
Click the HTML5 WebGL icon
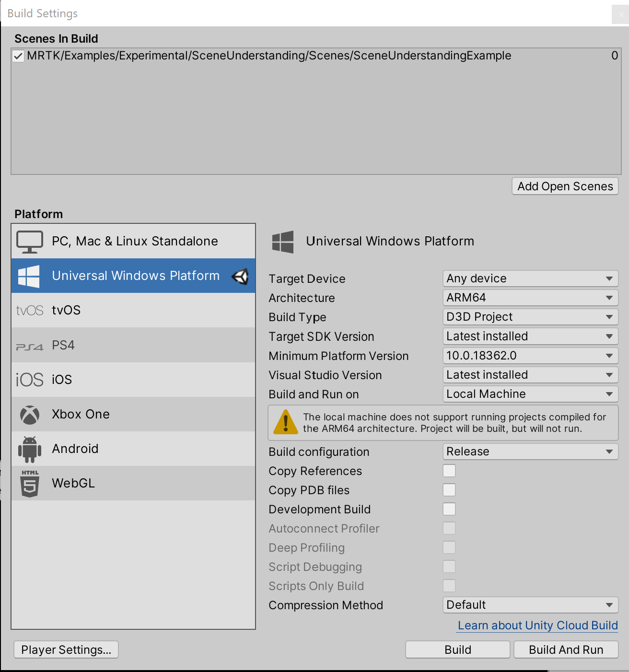click(x=30, y=483)
